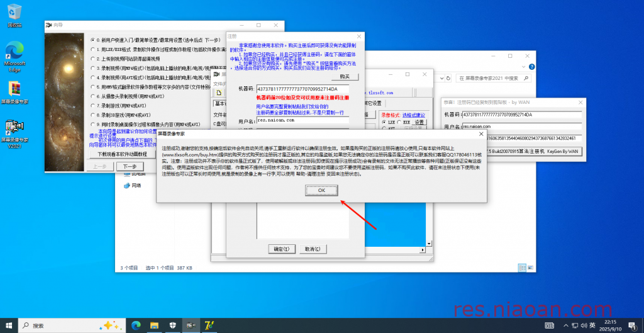
Task: Open the Microsoft Edge desktop icon
Action: (x=15, y=57)
